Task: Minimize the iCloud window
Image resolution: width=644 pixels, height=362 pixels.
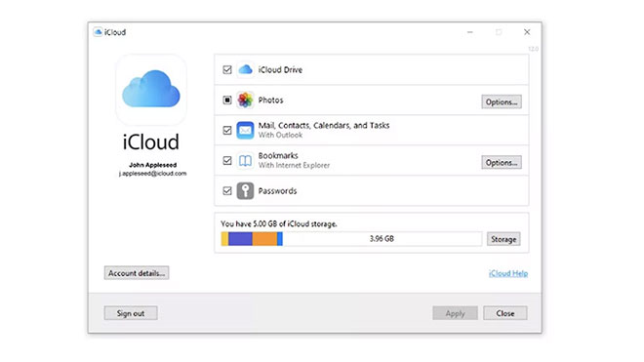Action: (470, 32)
